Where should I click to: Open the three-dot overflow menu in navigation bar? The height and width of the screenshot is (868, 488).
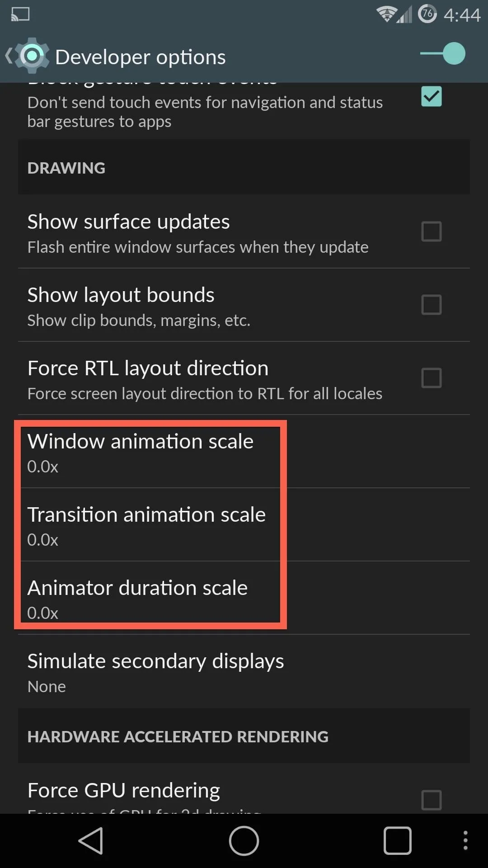465,841
